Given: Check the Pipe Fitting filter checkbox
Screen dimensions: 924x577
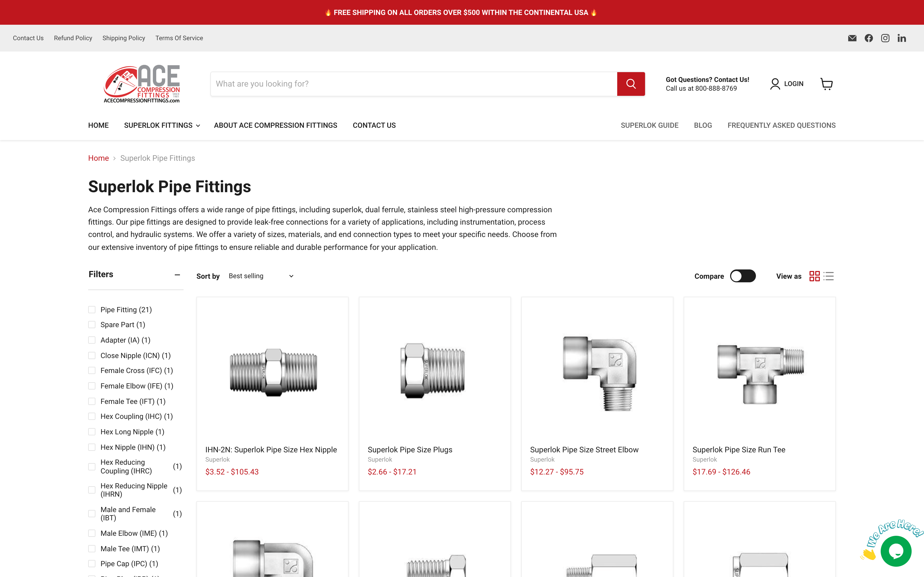Looking at the screenshot, I should (x=92, y=309).
